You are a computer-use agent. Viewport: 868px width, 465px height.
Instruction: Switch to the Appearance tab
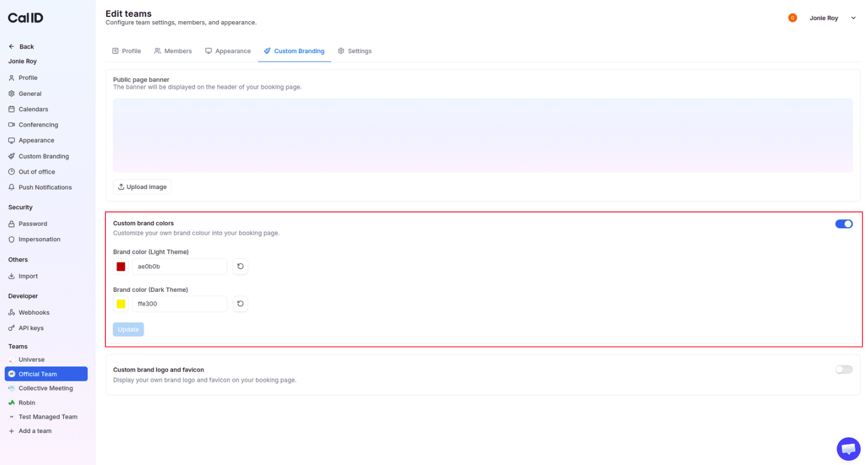(x=228, y=51)
